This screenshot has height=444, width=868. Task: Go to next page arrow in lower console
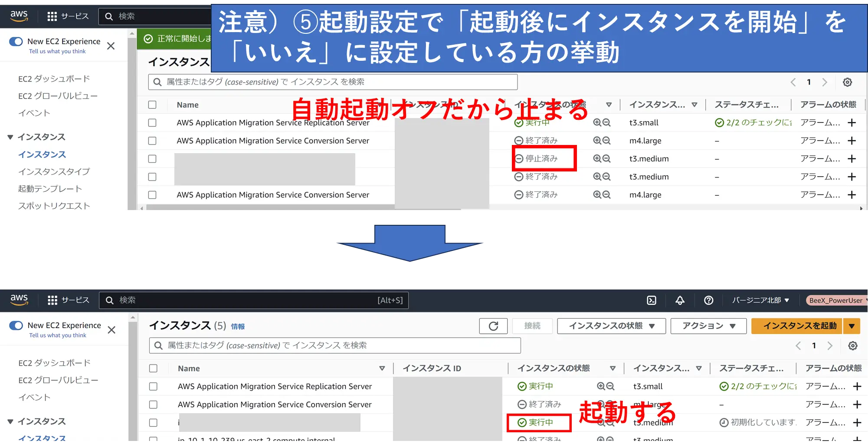coord(830,346)
